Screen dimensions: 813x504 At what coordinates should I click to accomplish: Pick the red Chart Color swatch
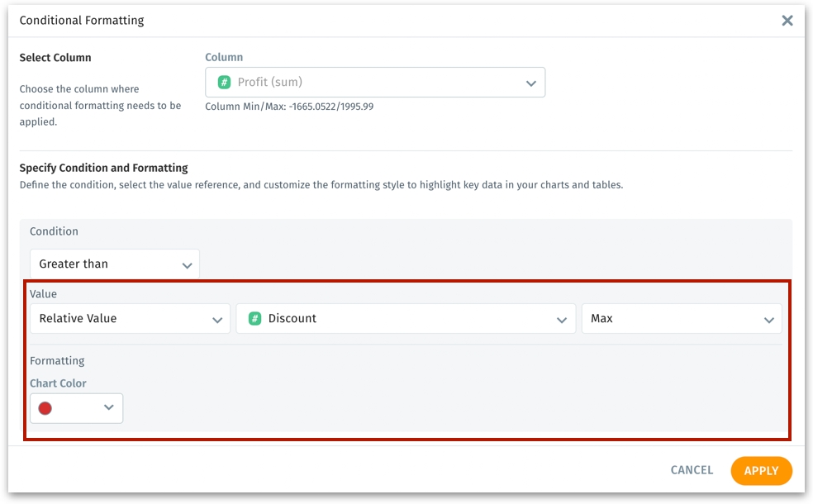point(45,408)
